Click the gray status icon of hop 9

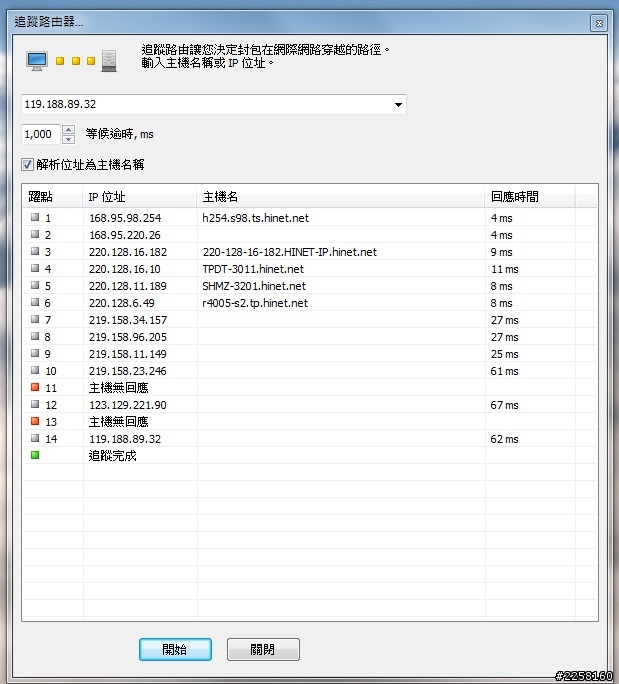[35, 353]
